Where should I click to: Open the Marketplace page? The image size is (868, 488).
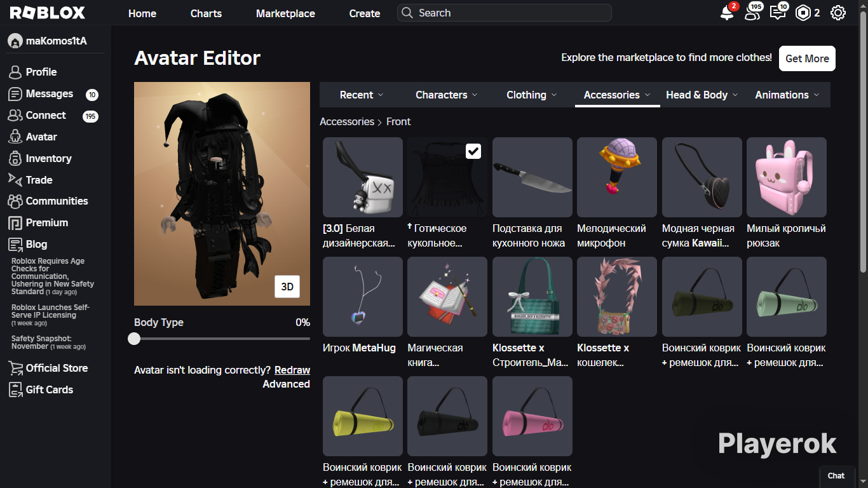point(285,13)
